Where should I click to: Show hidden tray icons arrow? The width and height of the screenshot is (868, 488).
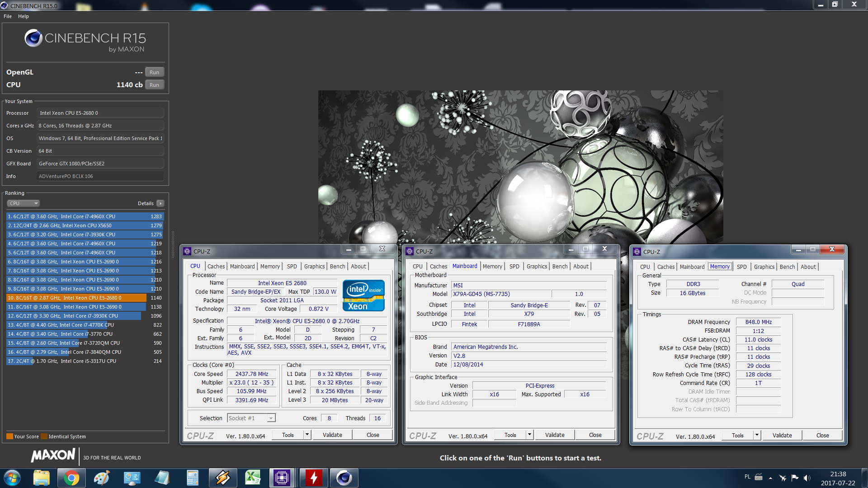click(x=770, y=478)
